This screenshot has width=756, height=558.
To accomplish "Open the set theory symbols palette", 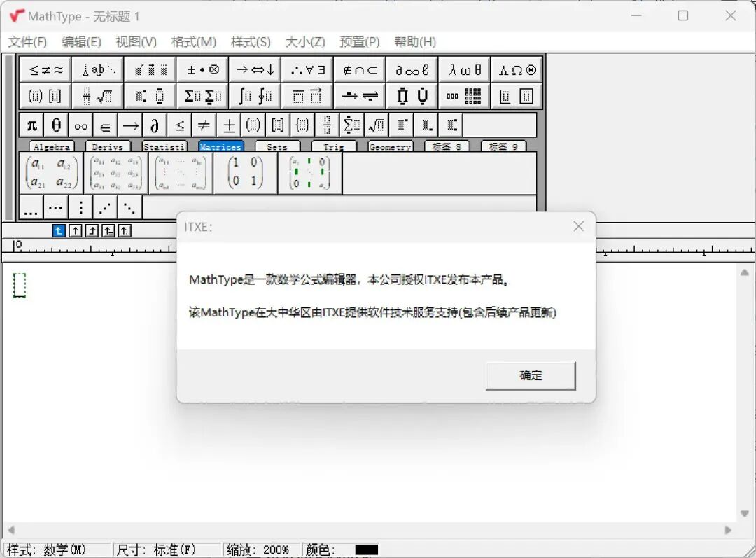I will tap(360, 70).
